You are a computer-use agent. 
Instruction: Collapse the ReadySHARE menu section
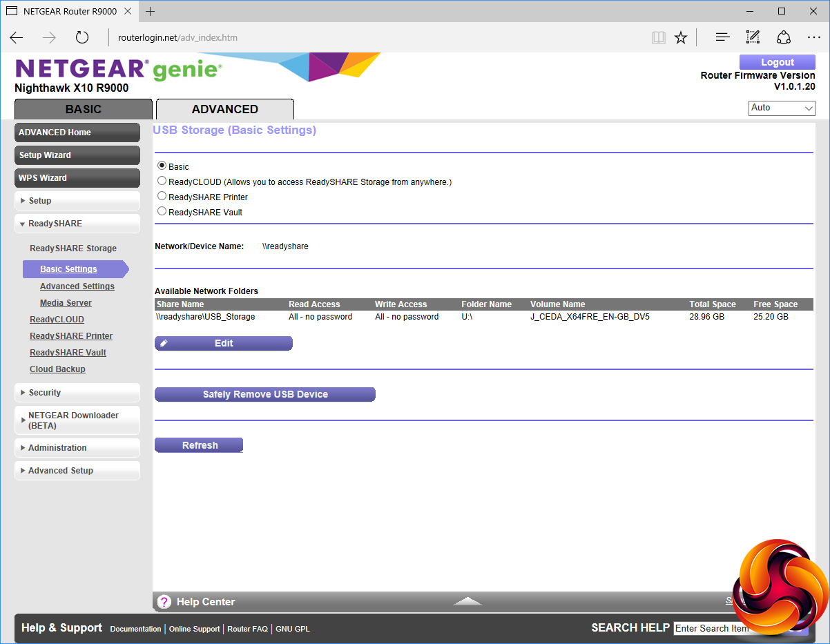(77, 224)
